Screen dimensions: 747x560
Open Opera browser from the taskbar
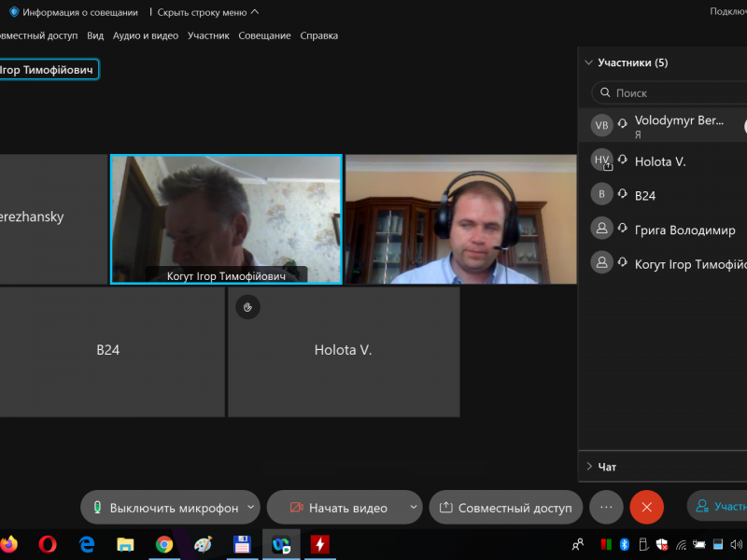point(48,543)
